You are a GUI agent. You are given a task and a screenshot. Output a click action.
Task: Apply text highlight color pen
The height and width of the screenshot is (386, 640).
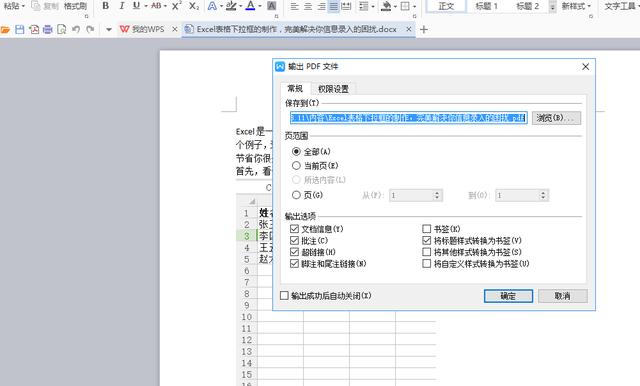(231, 6)
